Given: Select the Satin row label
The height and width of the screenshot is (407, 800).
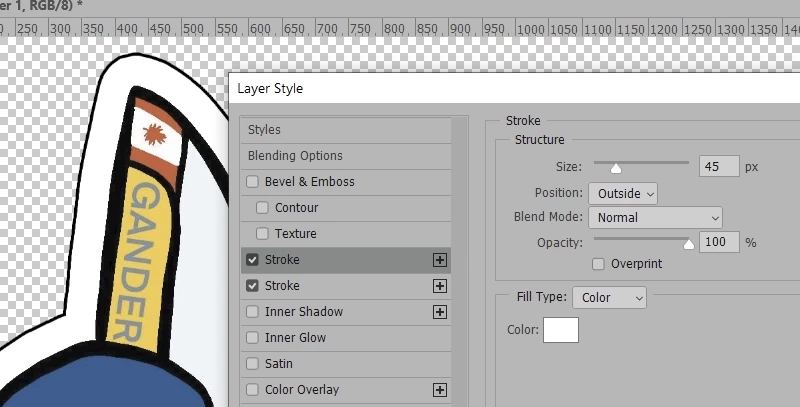Looking at the screenshot, I should (279, 364).
